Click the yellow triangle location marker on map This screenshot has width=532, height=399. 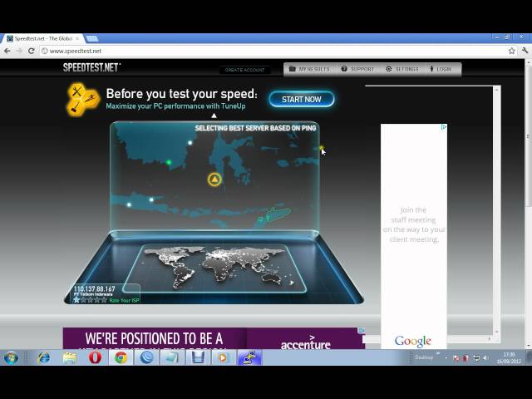pos(214,180)
